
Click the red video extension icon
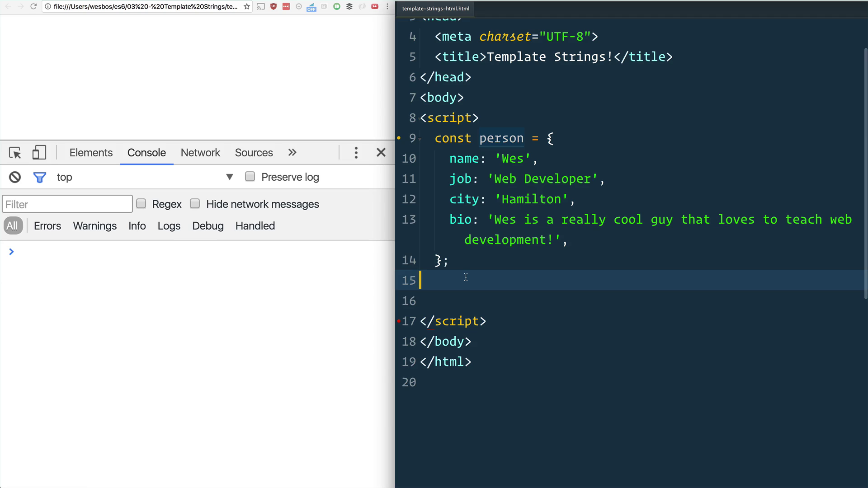point(375,6)
